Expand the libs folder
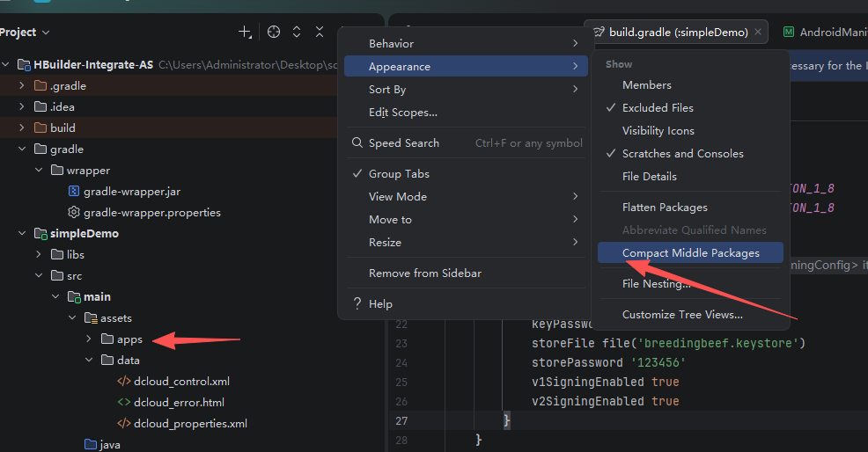 point(39,254)
